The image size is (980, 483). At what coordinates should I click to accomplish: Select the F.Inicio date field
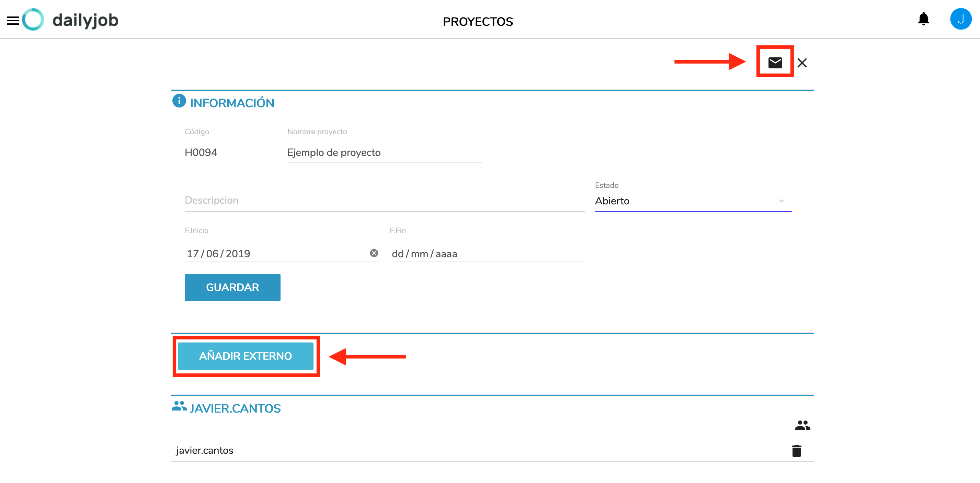point(282,254)
